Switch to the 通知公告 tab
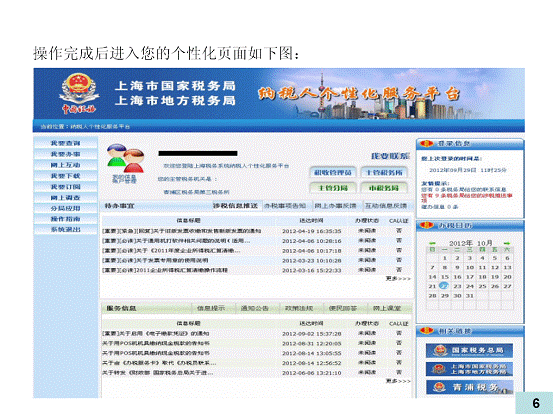The image size is (553, 414). (255, 308)
